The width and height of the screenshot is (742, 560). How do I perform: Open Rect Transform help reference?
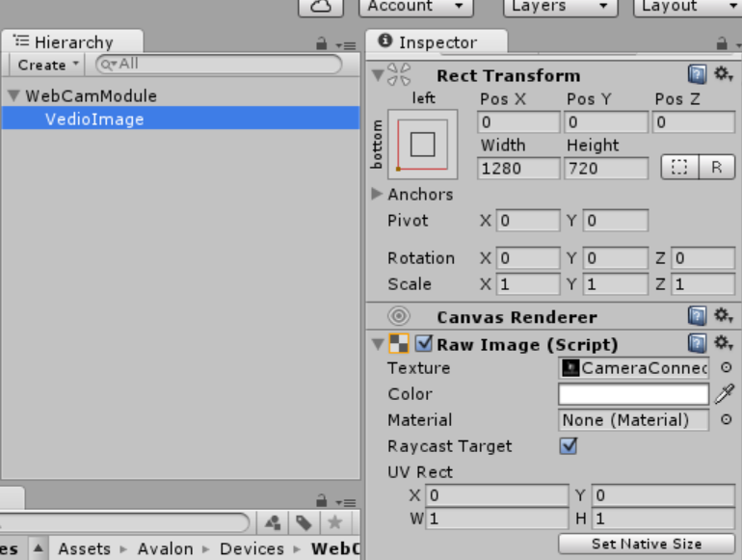coord(697,75)
